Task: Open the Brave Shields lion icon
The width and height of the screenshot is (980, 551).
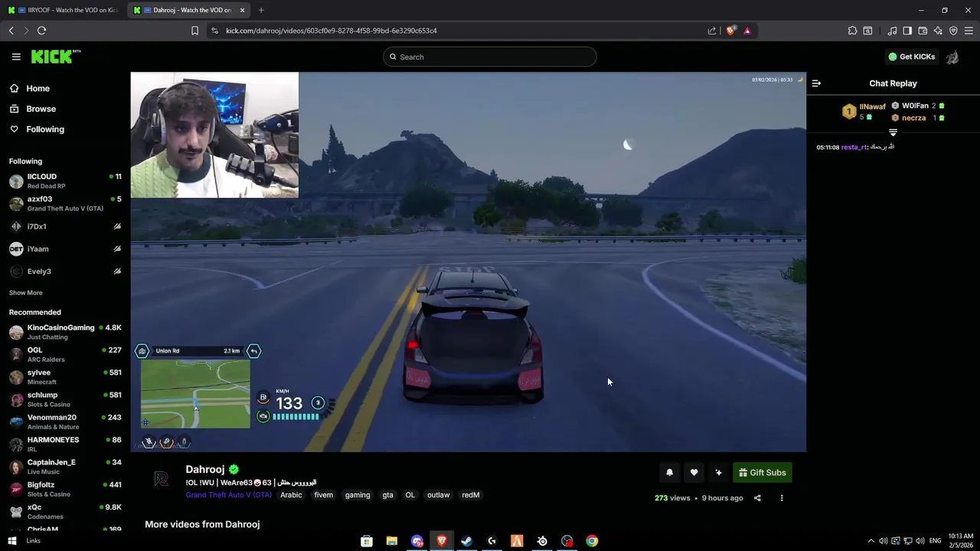Action: click(730, 31)
